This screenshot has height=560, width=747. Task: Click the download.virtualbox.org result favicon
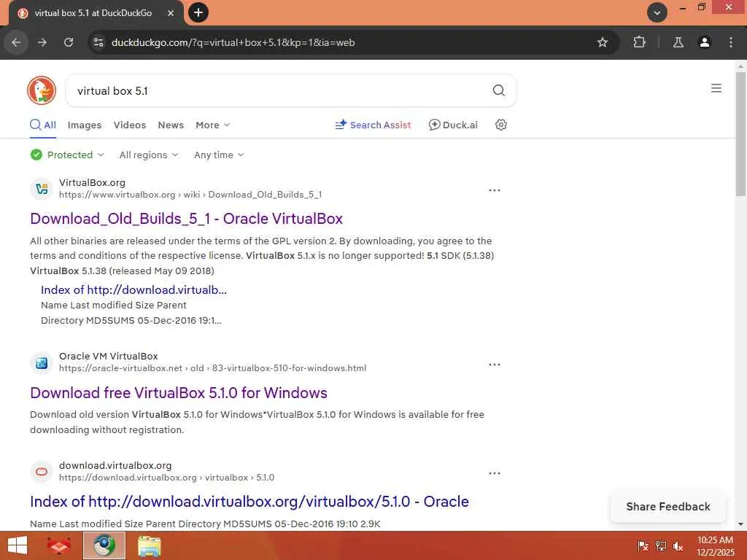coord(42,472)
